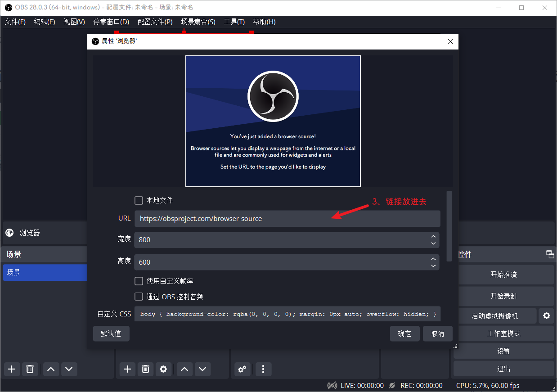Enable 通过 OBS 控制音频

(x=139, y=296)
